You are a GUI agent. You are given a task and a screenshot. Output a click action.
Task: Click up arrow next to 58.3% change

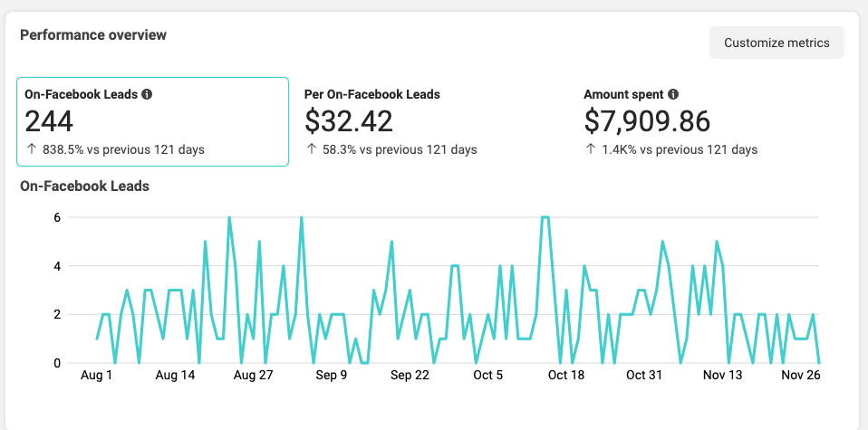[x=312, y=149]
